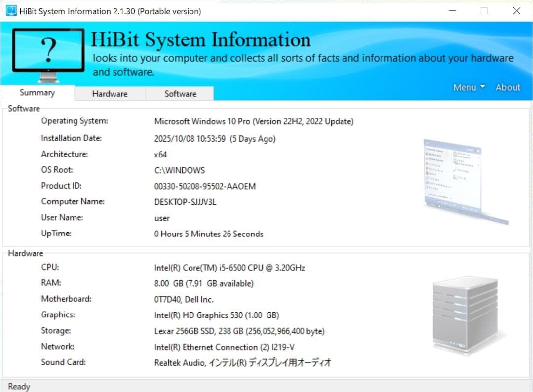Click the Operating System value text
This screenshot has height=392, width=533.
pos(253,121)
